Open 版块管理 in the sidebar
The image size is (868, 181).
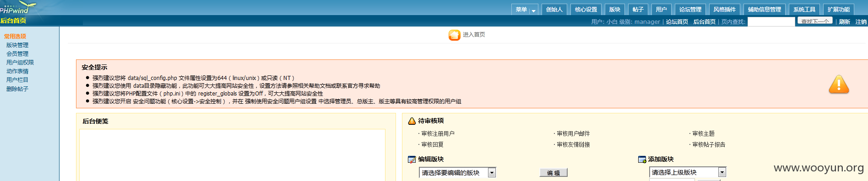click(x=17, y=45)
